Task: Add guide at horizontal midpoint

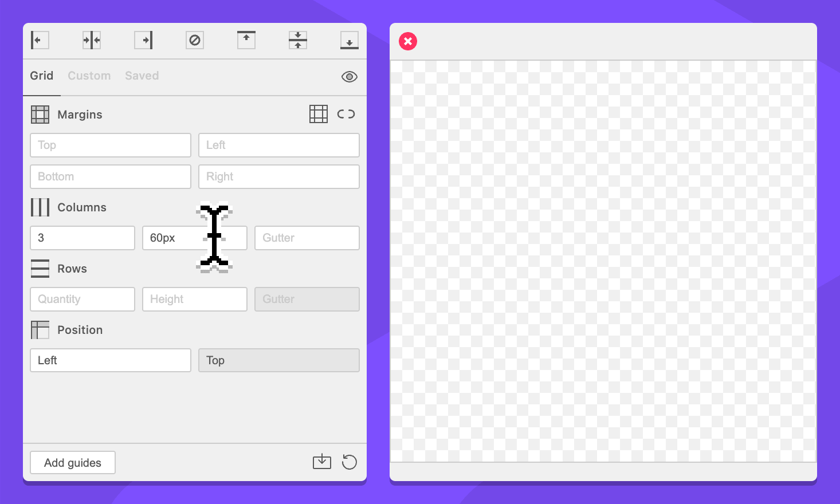Action: pos(298,40)
